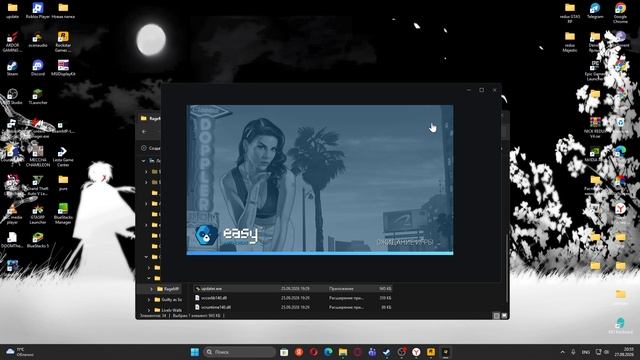This screenshot has height=360, width=640.
Task: Switch Explorer to large thumbnails view
Action: pyautogui.click(x=504, y=316)
